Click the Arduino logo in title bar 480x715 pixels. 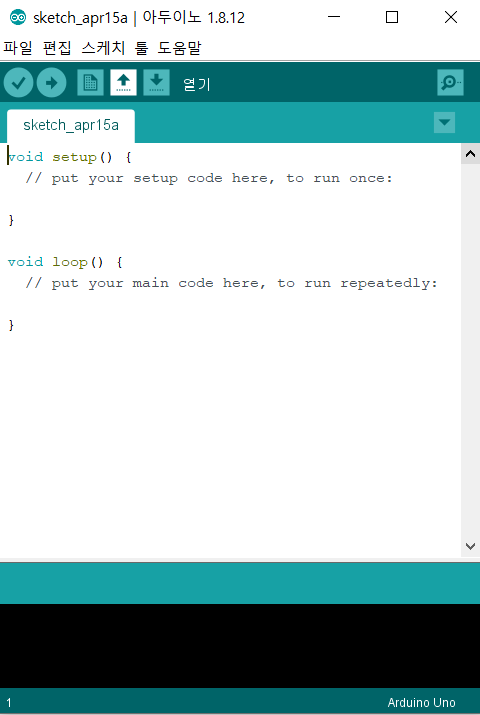pos(18,17)
